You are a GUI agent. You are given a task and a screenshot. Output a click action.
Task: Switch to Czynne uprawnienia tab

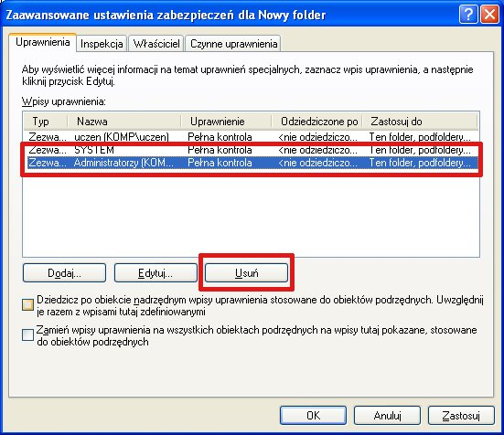[x=233, y=44]
